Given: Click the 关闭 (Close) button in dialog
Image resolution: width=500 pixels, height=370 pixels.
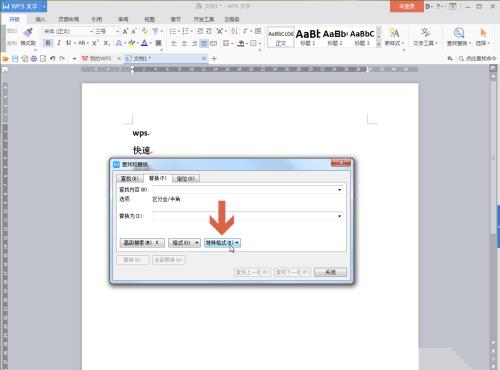Looking at the screenshot, I should point(330,272).
